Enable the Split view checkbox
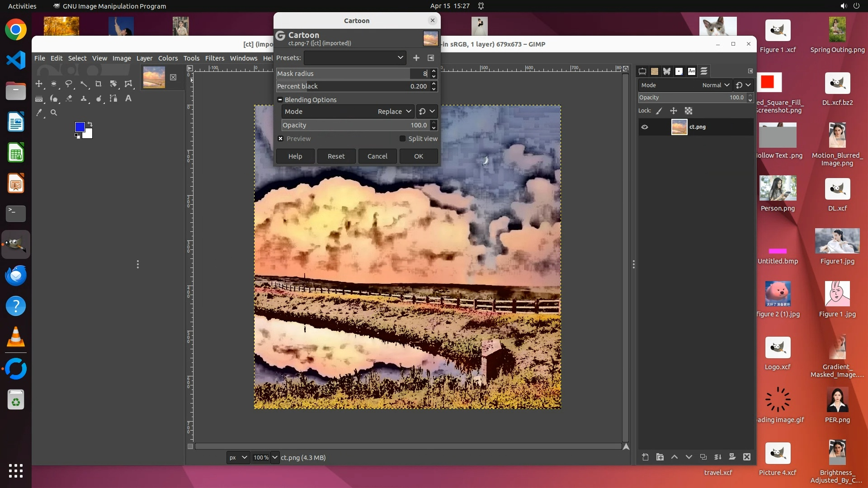The width and height of the screenshot is (868, 488). pos(402,139)
